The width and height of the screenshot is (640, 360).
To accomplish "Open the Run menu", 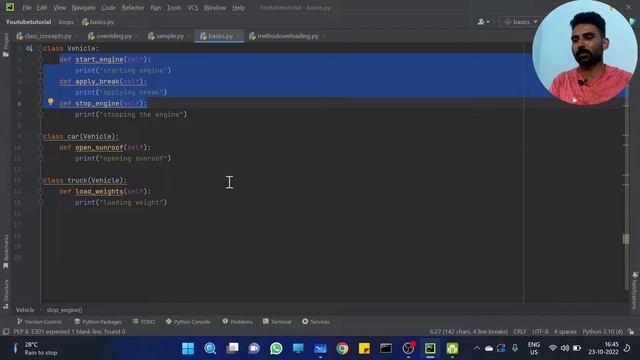I will tap(156, 8).
